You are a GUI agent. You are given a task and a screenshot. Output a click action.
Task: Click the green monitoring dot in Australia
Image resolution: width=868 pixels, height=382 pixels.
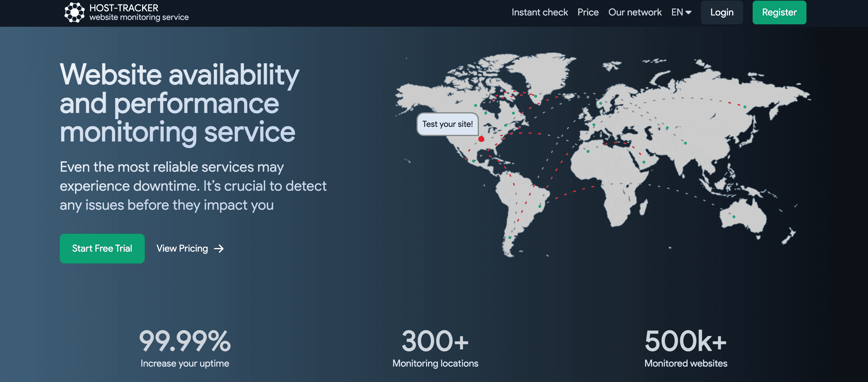click(734, 217)
